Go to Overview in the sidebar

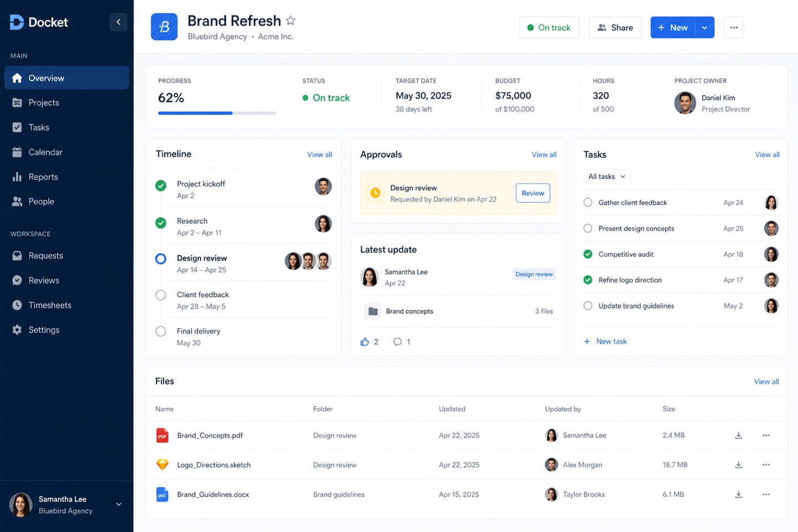coord(66,78)
